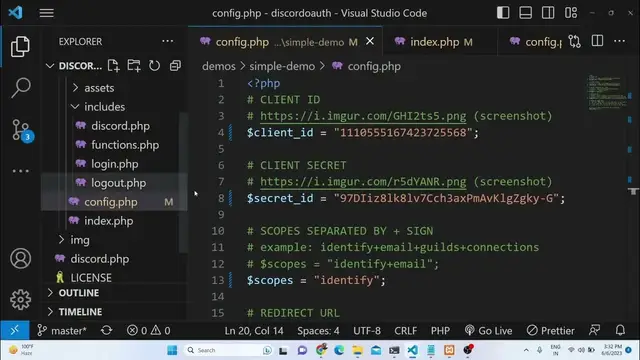Viewport: 640px width, 360px height.
Task: Click the feedback icon in status bar
Action: 595,330
